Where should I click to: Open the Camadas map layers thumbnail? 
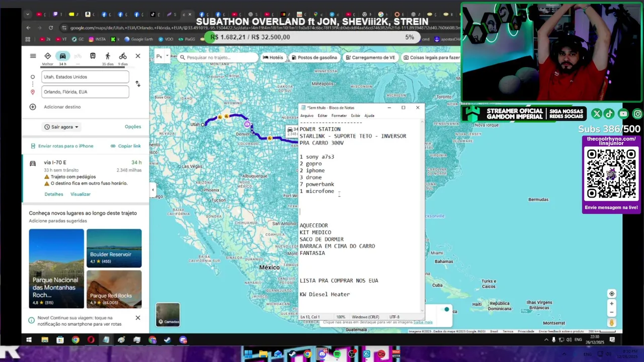[x=168, y=314]
